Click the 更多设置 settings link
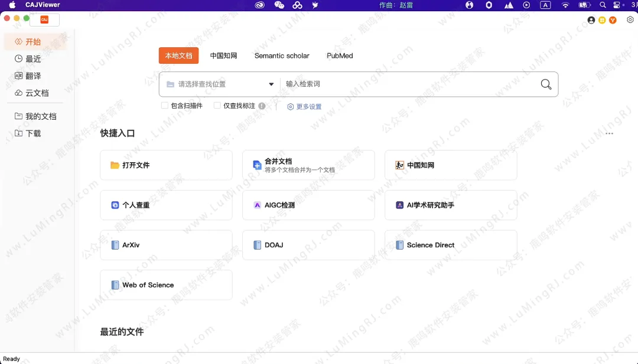 [x=308, y=107]
